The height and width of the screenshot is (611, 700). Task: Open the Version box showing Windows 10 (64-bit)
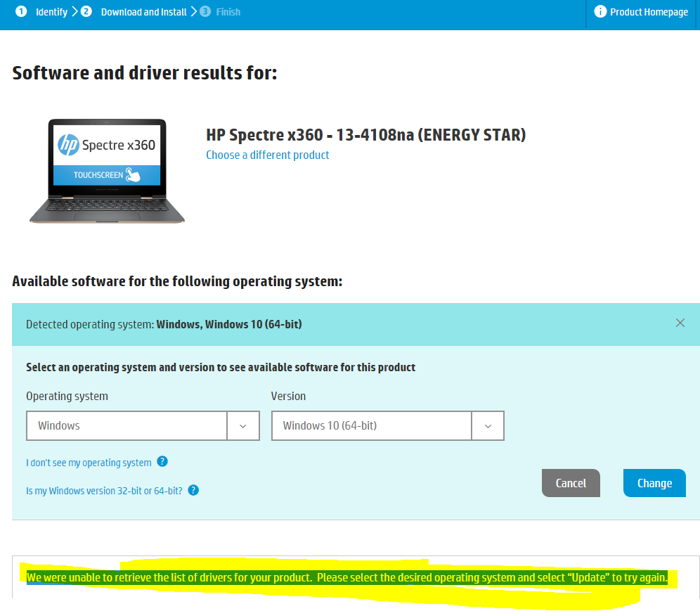click(371, 426)
